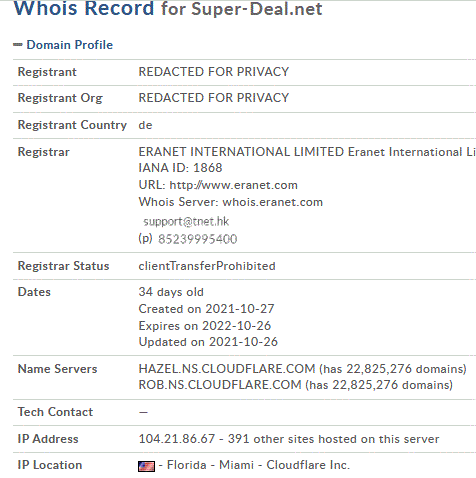Click the 85239995400 phone number
Image resolution: width=476 pixels, height=478 pixels.
coord(197,239)
